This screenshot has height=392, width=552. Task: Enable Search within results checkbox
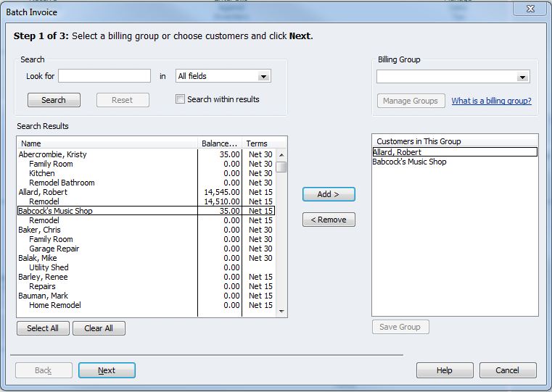pyautogui.click(x=181, y=99)
